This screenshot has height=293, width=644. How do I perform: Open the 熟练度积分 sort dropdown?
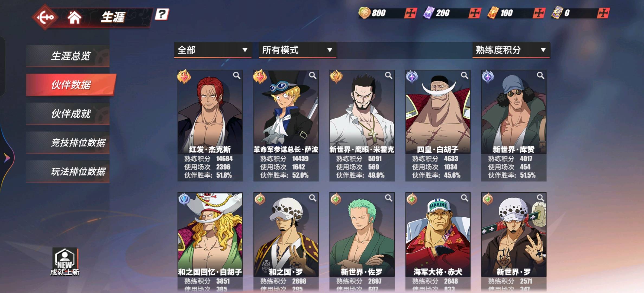(x=511, y=50)
